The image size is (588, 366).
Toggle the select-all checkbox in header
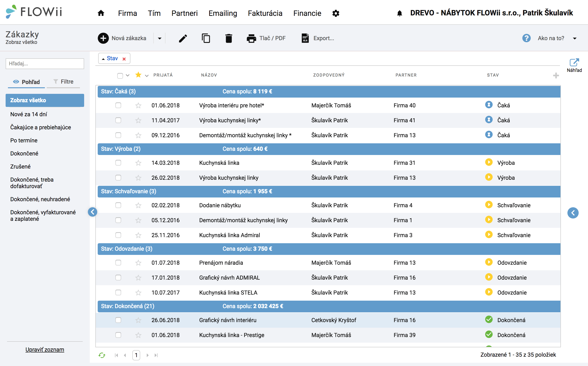(120, 76)
